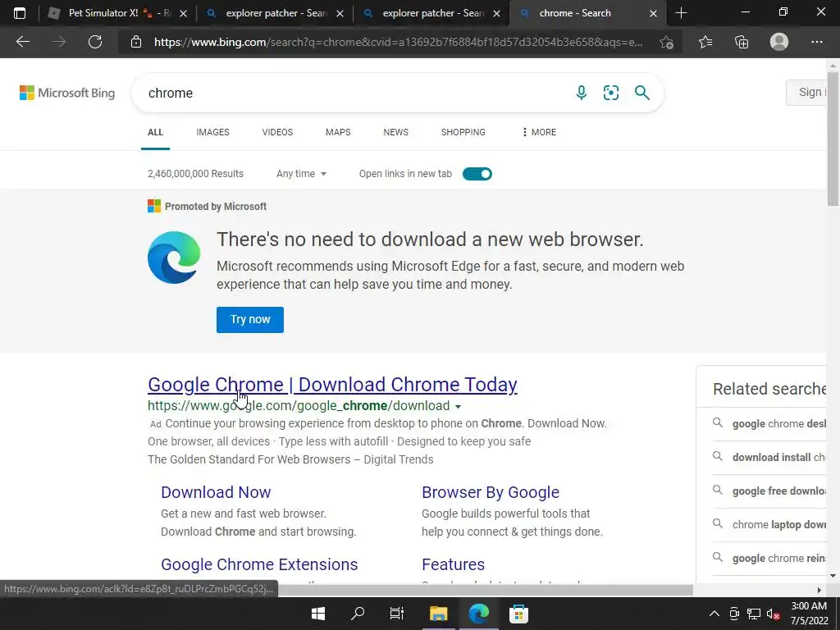This screenshot has width=840, height=630.
Task: Select the IMAGES search tab
Action: (x=212, y=132)
